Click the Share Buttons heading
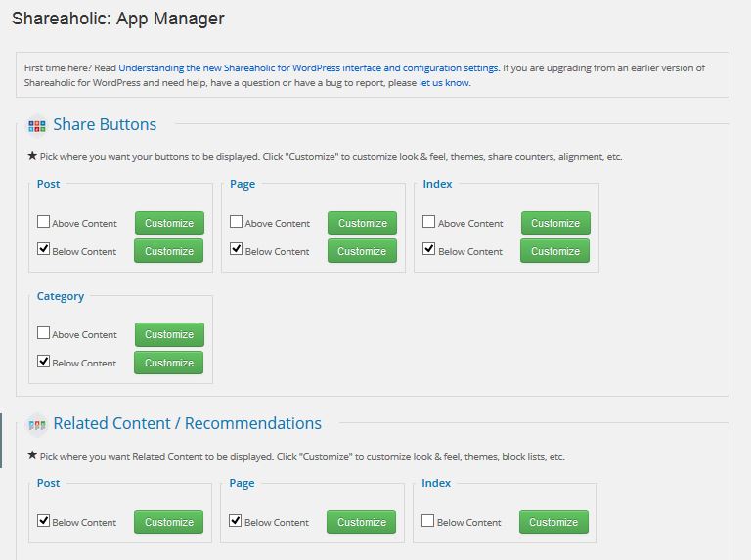Screen dimensions: 751x560 105,124
